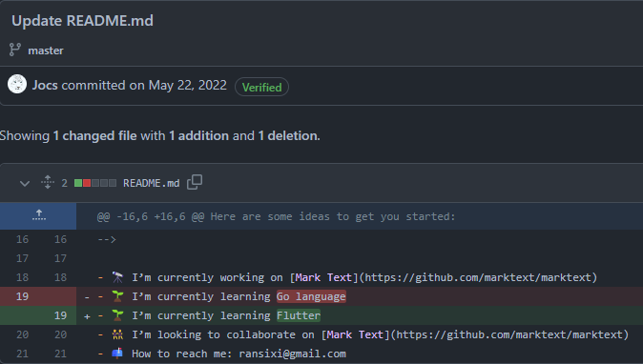
Task: Click the highlighted Flutter text in the addition
Action: pos(298,315)
